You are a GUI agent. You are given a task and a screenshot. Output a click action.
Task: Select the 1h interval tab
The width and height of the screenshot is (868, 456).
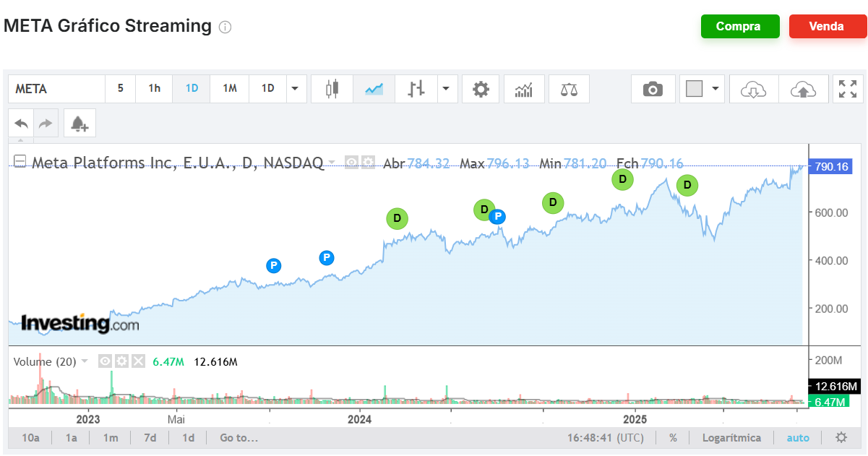155,89
